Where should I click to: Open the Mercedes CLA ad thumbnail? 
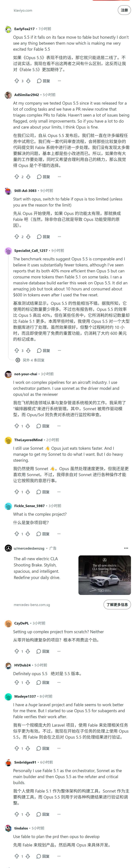(x=104, y=575)
